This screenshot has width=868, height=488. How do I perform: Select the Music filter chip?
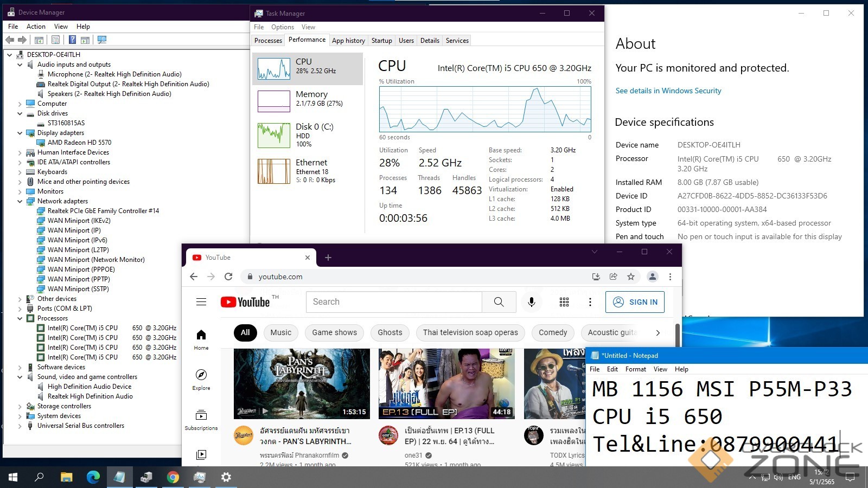coord(280,332)
